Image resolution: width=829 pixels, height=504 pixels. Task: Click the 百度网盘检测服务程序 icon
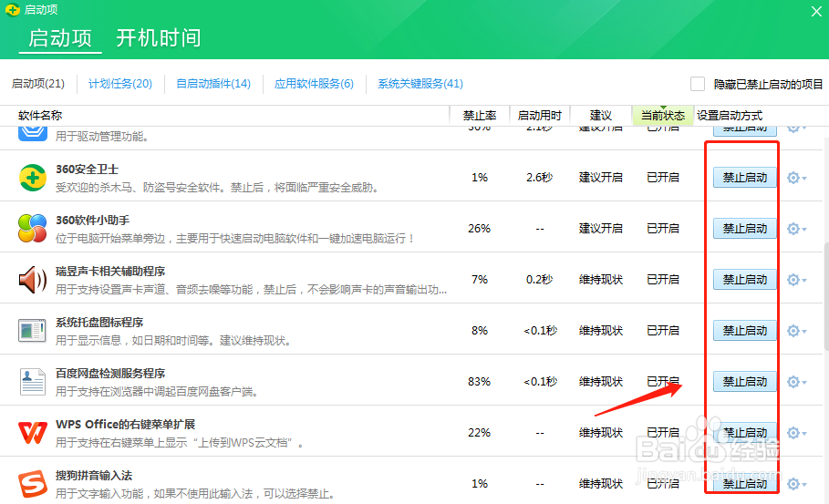pos(33,381)
